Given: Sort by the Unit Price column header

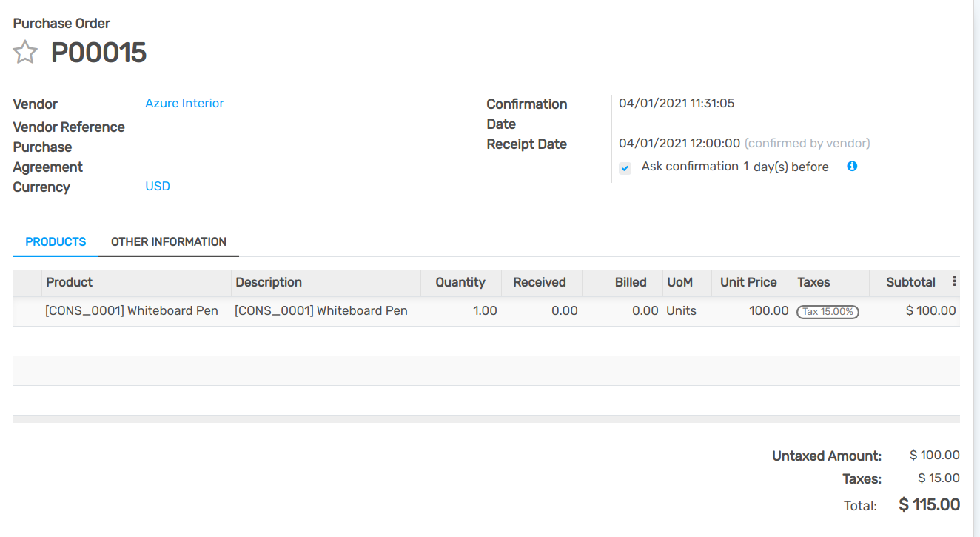Looking at the screenshot, I should coord(748,282).
